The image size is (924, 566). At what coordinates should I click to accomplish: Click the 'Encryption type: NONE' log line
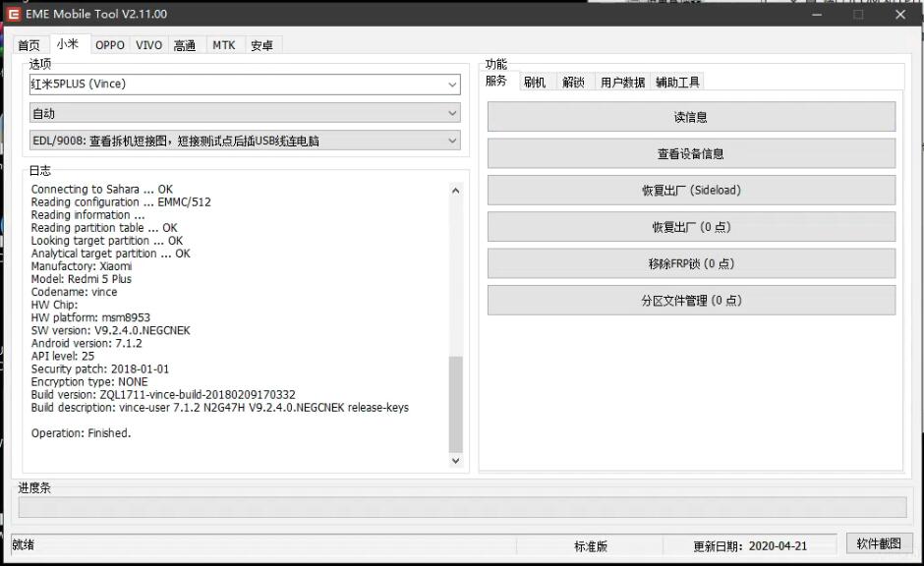[89, 381]
